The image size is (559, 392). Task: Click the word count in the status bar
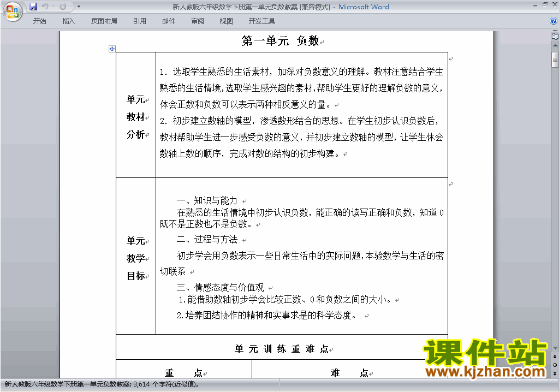[x=102, y=384]
